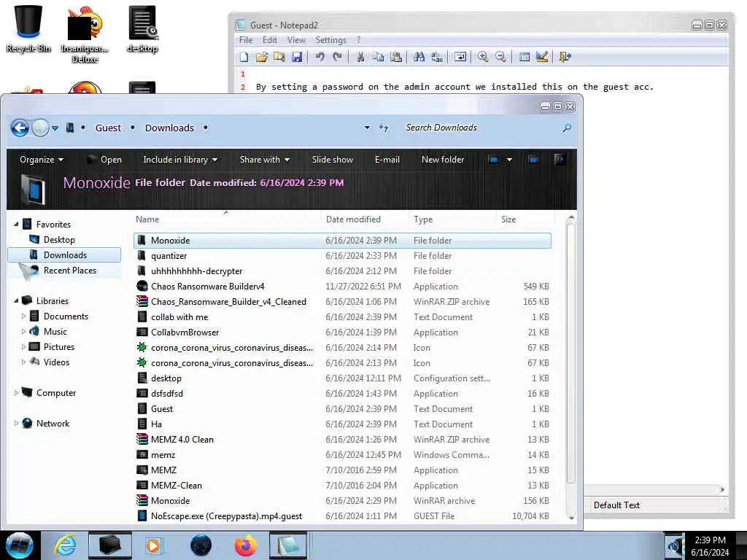Viewport: 747px width, 560px height.
Task: Click Paste clipboard icon in Notepad2
Action: pyautogui.click(x=396, y=57)
